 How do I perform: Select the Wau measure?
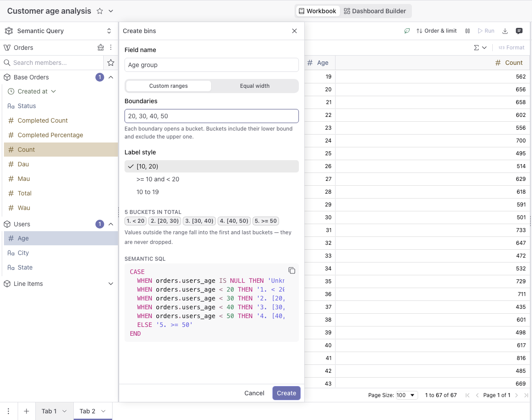61,208
